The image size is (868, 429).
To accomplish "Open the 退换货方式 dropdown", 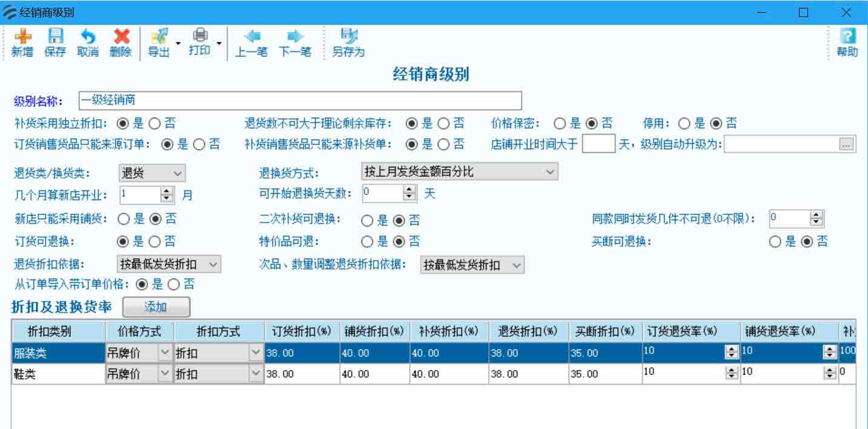I will coord(459,172).
